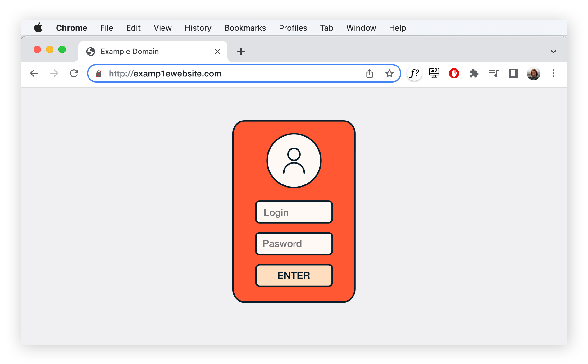
Task: Bookmark this page with the star icon
Action: [389, 74]
